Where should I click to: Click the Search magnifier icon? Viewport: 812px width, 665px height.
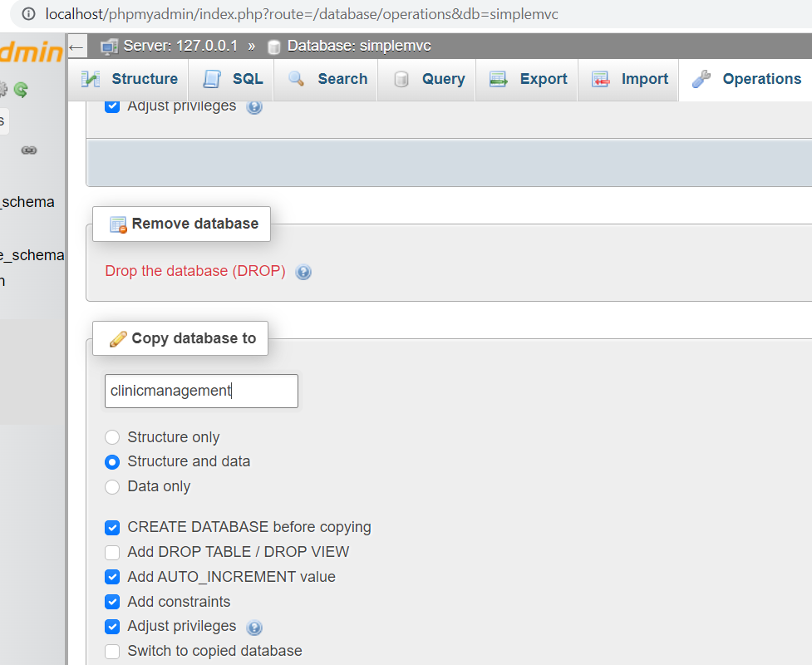tap(296, 79)
